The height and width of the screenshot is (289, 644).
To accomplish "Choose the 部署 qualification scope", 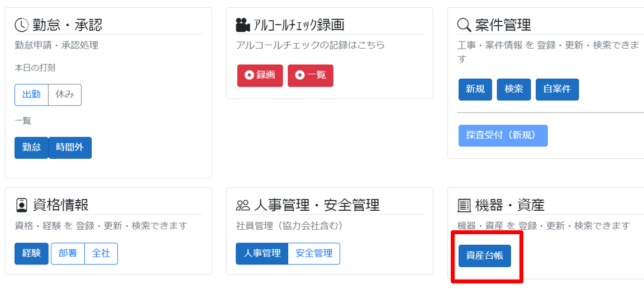I will point(68,254).
